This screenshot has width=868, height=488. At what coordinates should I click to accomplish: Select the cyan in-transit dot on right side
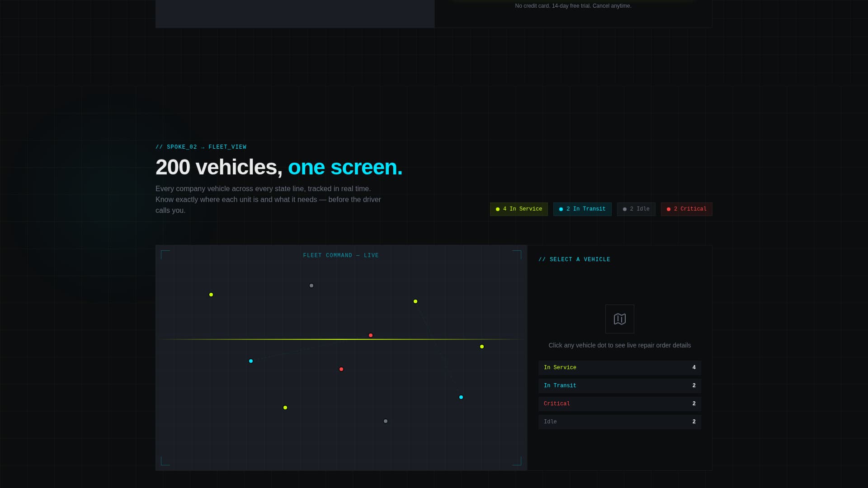pyautogui.click(x=461, y=397)
